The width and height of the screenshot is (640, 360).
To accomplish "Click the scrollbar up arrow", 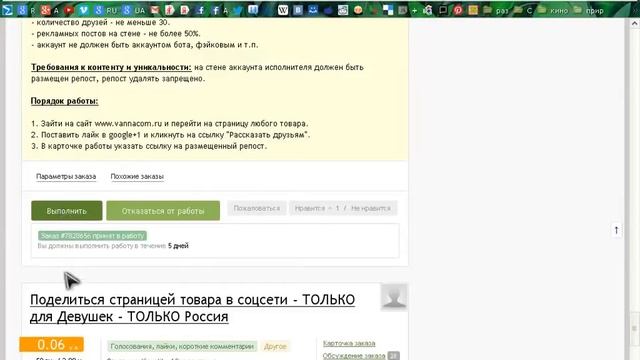I will tap(634, 24).
